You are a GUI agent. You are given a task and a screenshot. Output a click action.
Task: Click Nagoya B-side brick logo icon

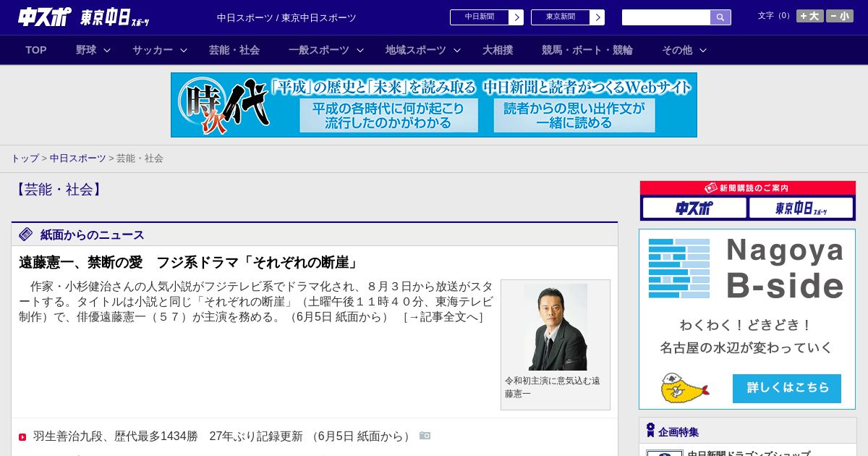coord(679,269)
